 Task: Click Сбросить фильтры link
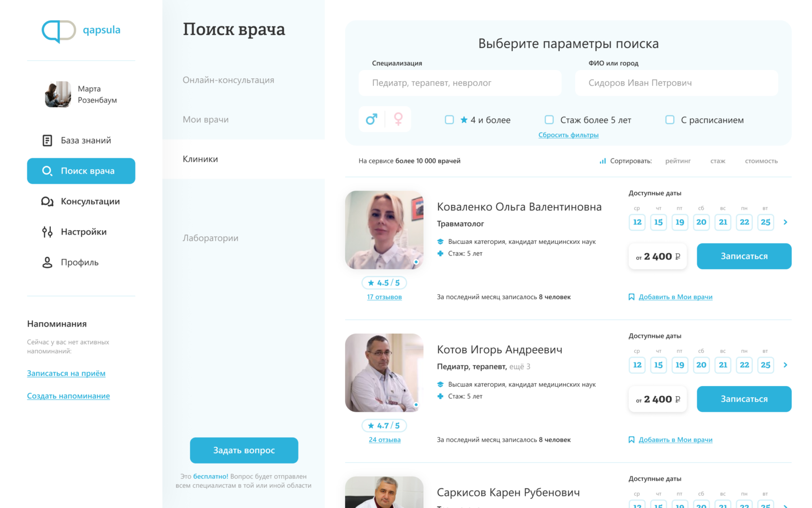pyautogui.click(x=568, y=135)
